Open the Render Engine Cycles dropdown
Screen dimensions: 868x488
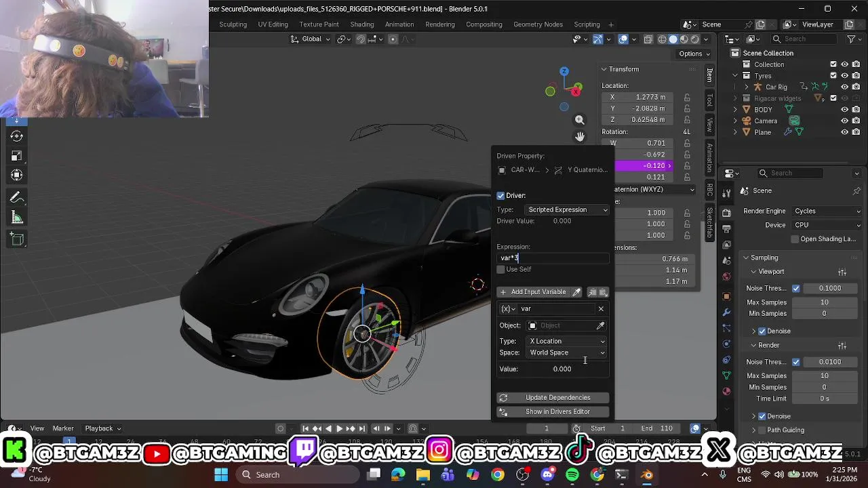click(827, 211)
